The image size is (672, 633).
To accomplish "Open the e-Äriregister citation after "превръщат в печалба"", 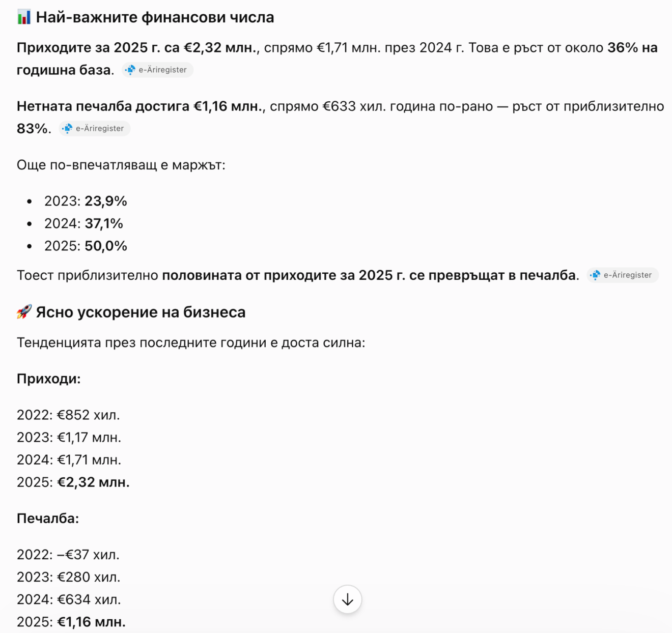I will point(623,275).
